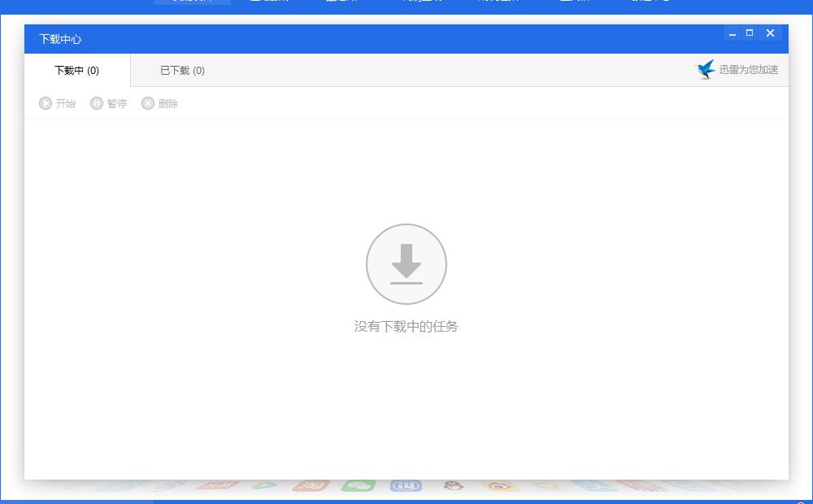Click the 下载中心 window title

(60, 39)
